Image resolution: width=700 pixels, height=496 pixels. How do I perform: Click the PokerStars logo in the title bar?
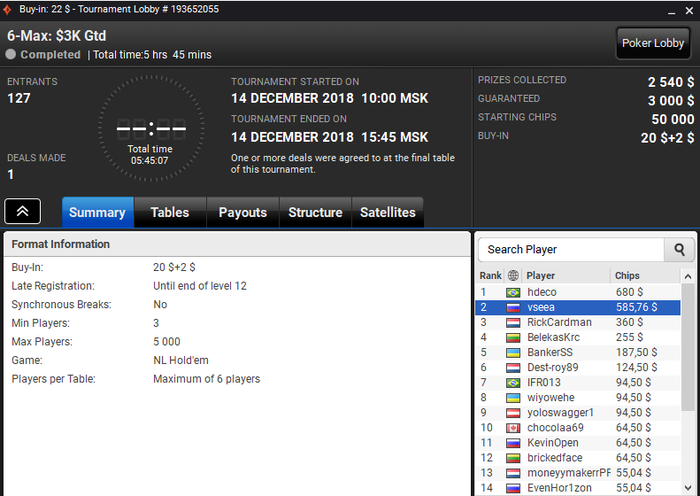click(x=8, y=9)
